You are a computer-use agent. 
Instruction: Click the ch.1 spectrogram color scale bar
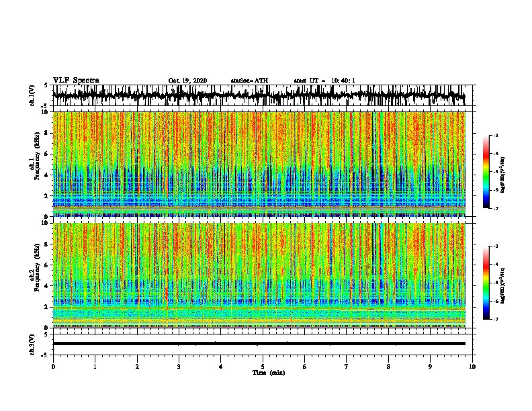tap(486, 172)
